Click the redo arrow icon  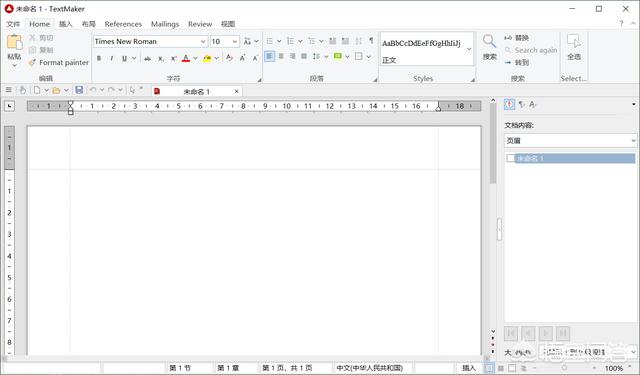coord(111,90)
